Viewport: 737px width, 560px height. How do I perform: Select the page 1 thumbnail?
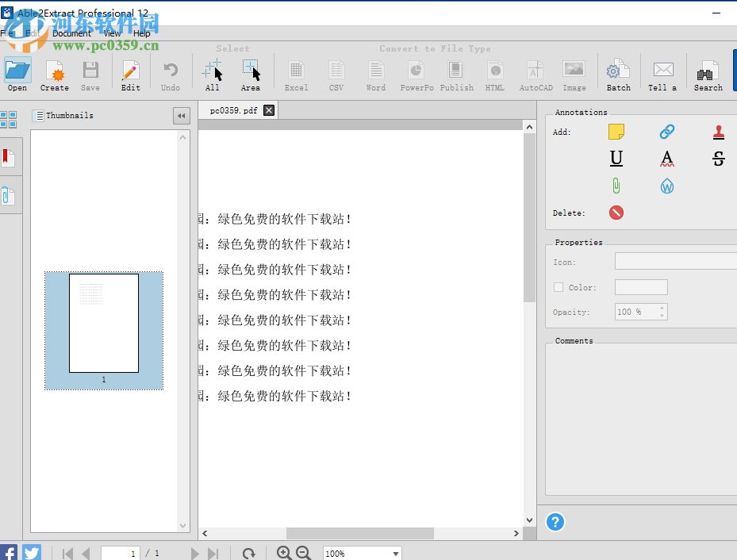[104, 324]
